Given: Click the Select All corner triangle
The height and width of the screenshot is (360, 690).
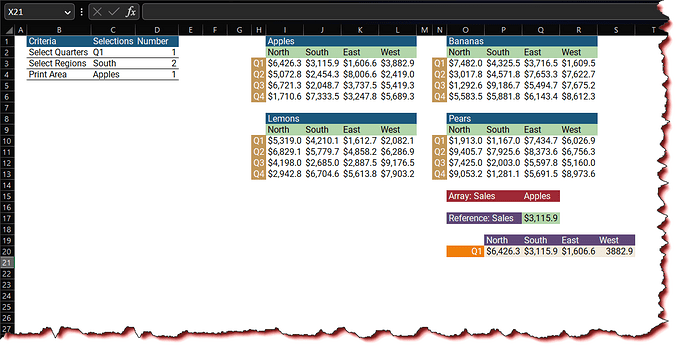Looking at the screenshot, I should tap(9, 30).
